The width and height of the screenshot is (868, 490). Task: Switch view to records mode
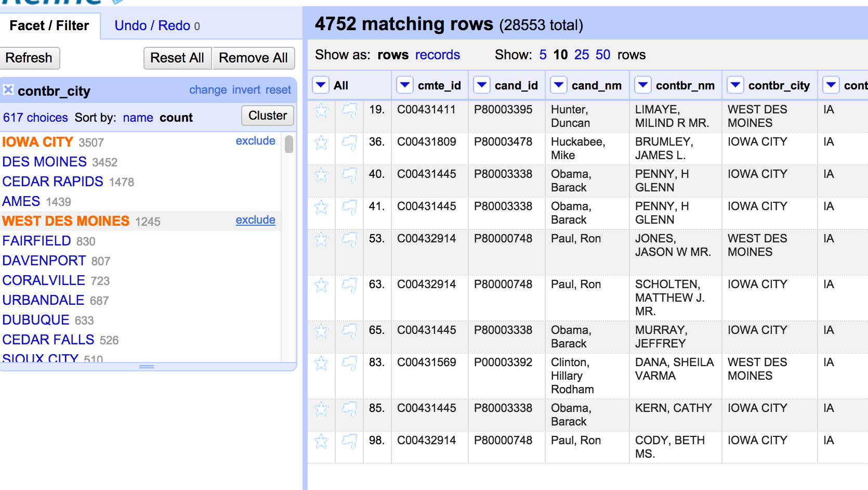[437, 55]
